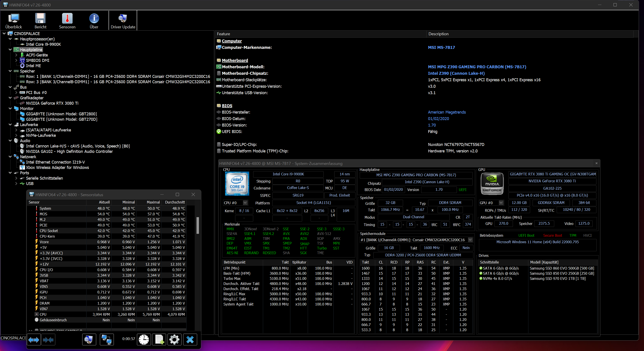Click the clock icon in the sensor toolbar
Screen dimensions: 644x351
click(x=144, y=339)
